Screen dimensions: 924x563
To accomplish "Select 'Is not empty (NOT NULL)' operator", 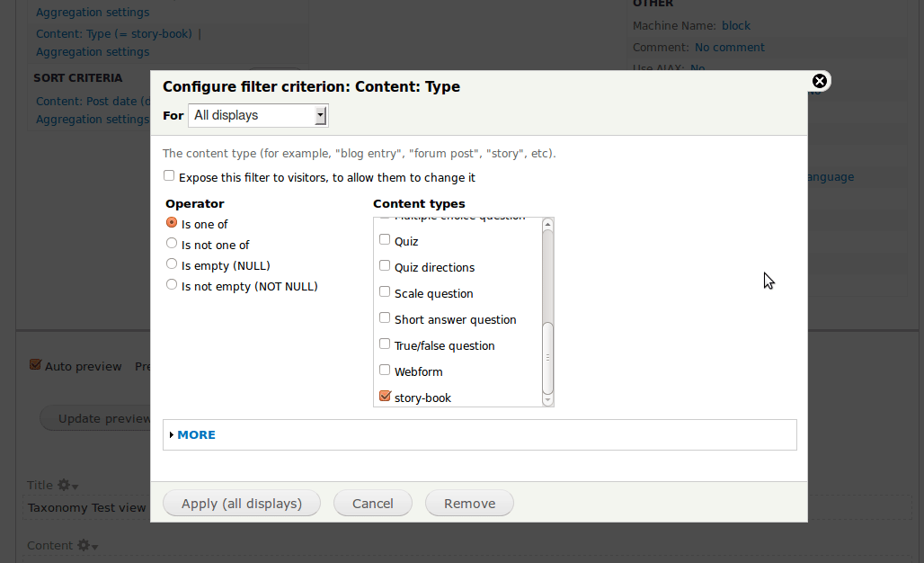I will pyautogui.click(x=172, y=285).
